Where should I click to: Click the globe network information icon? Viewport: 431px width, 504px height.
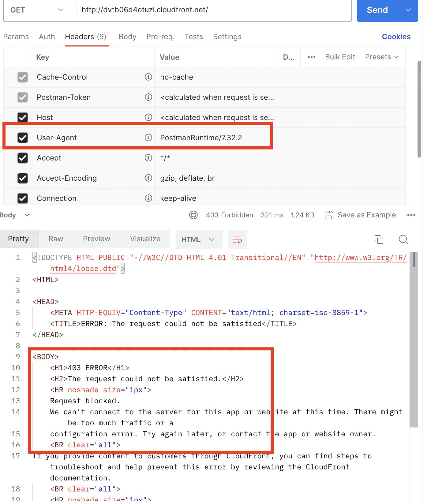(193, 215)
